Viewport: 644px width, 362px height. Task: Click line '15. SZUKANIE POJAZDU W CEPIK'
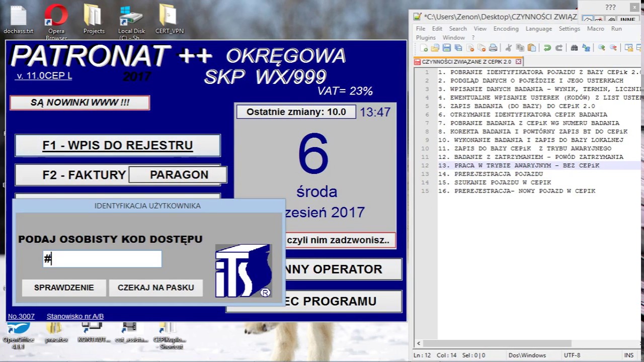pos(495,183)
